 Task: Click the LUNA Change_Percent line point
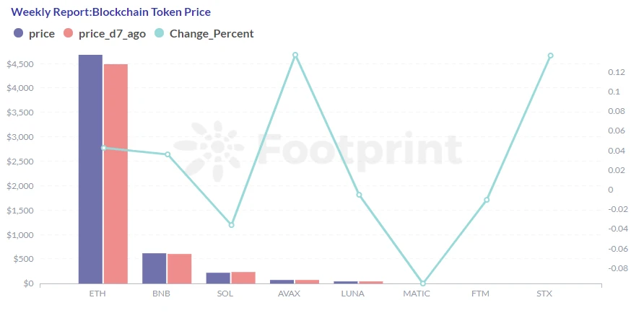coord(359,195)
